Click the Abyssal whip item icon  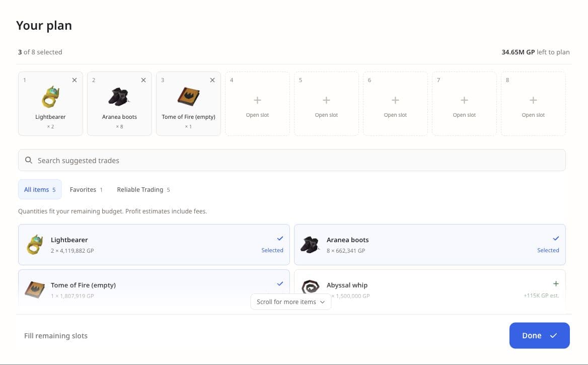click(x=311, y=288)
